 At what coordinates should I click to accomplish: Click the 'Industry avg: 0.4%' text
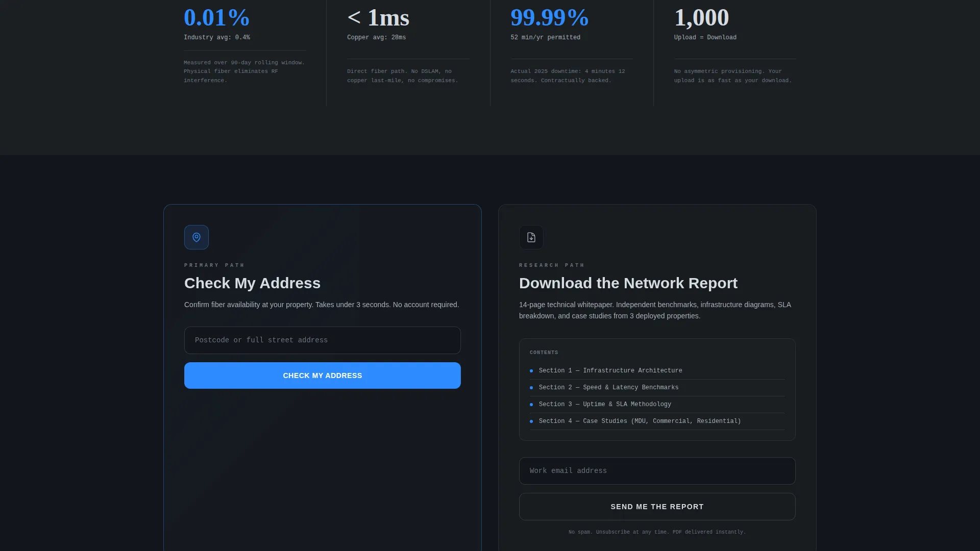pyautogui.click(x=217, y=38)
